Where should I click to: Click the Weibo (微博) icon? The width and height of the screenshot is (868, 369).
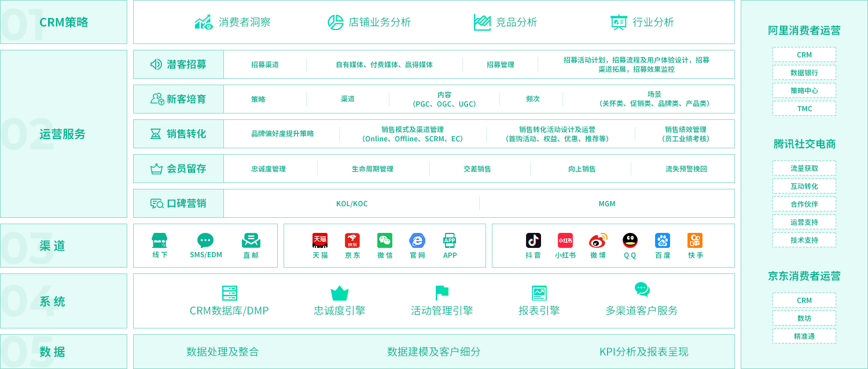(x=598, y=240)
